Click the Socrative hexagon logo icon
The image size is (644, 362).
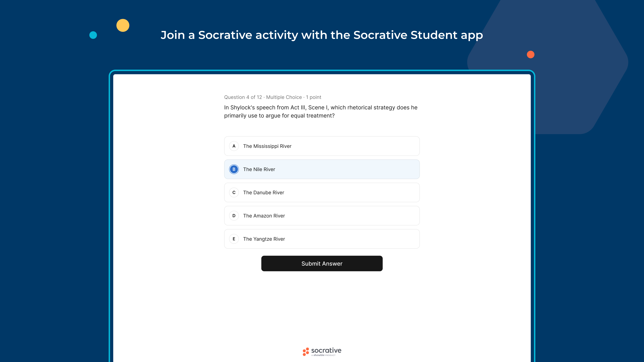point(306,352)
